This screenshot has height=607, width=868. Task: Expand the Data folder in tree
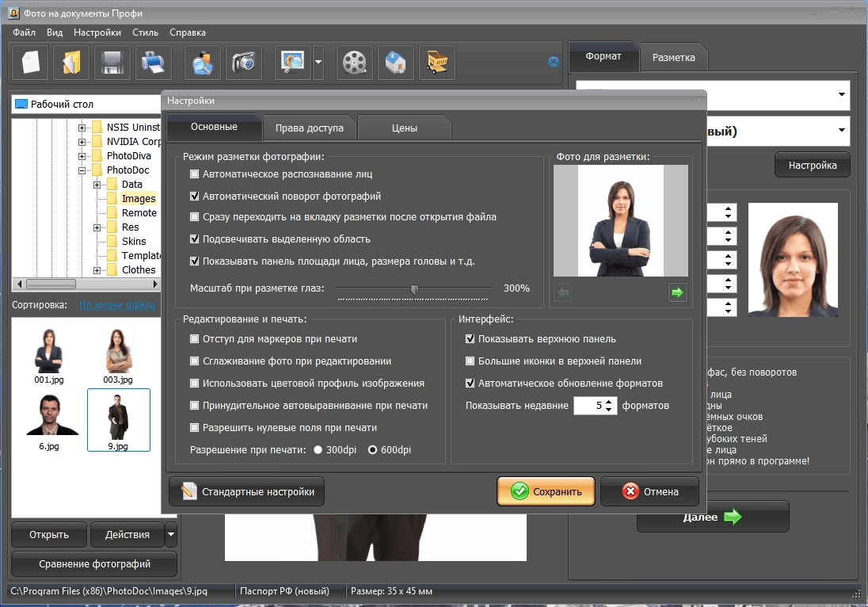[97, 185]
